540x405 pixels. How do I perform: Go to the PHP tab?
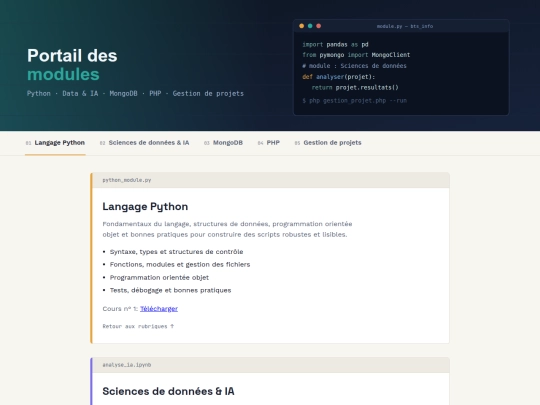coord(269,143)
